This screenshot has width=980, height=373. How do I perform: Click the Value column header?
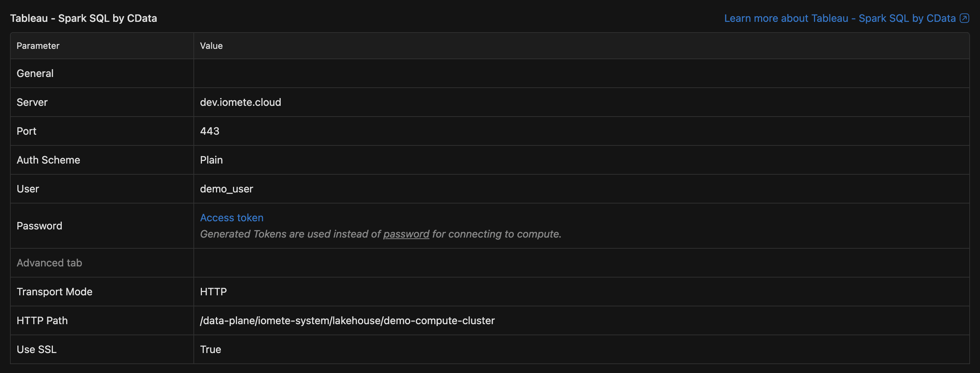click(x=211, y=46)
